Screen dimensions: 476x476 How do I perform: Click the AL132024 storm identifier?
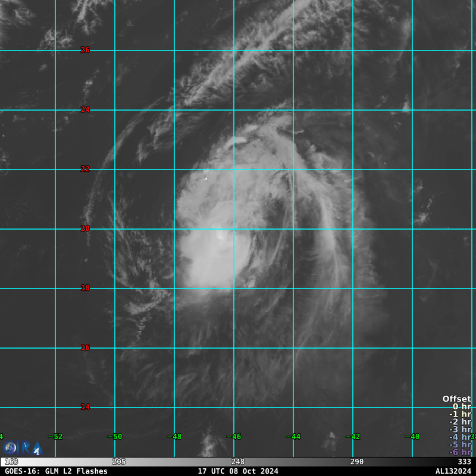point(453,471)
